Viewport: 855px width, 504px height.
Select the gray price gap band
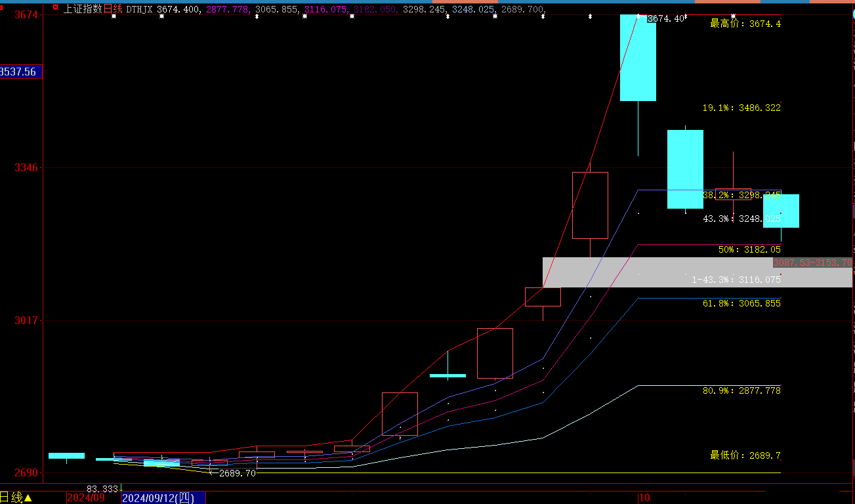(x=697, y=272)
